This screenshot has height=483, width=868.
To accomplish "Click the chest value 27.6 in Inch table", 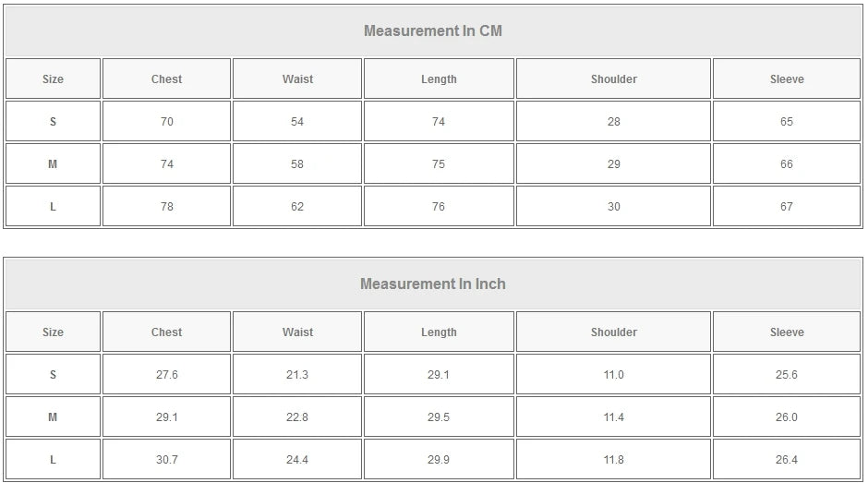I will pos(167,375).
